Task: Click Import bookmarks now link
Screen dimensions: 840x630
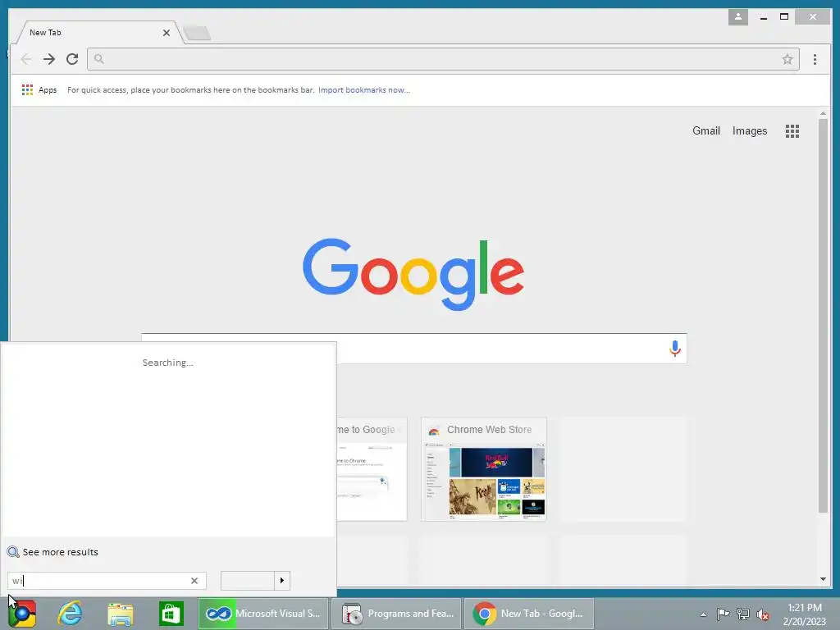Action: (x=363, y=90)
